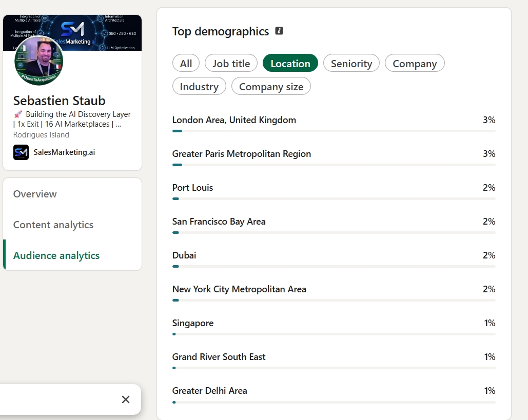Filter demographics by Company
The height and width of the screenshot is (420, 528).
[415, 63]
